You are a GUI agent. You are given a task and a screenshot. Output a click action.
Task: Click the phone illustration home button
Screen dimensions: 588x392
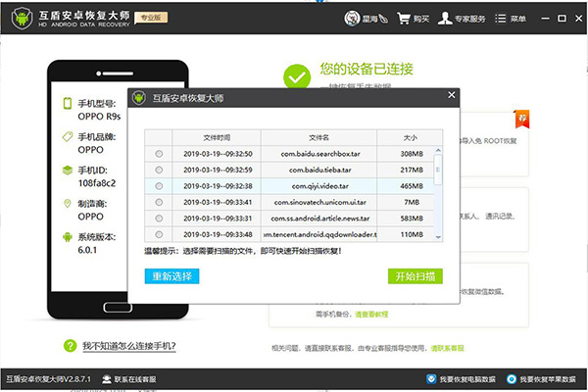[118, 307]
